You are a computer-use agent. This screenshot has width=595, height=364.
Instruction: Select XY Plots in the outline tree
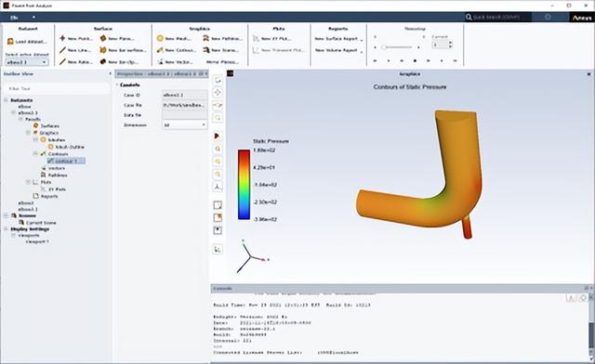coord(54,189)
